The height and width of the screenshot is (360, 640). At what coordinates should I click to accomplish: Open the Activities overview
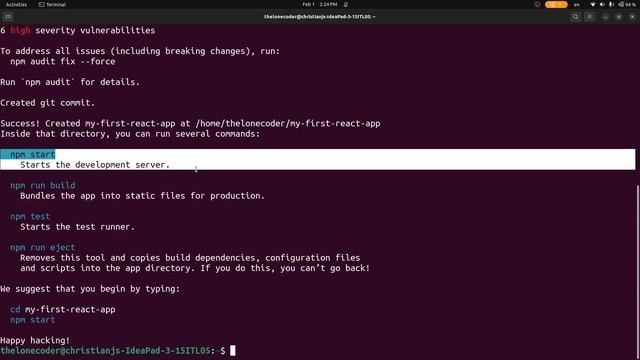(x=16, y=4)
